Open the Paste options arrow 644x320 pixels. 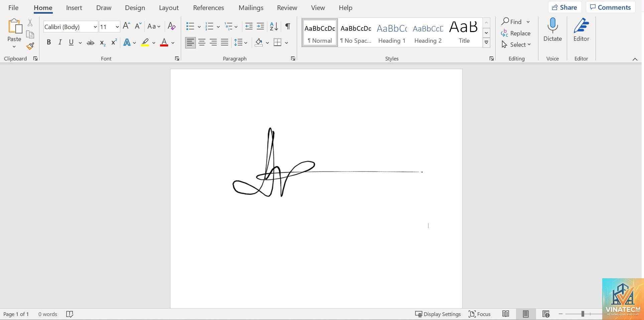tap(14, 46)
